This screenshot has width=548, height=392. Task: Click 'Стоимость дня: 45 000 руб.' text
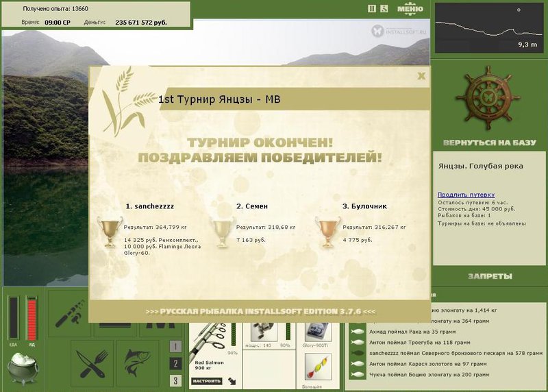point(476,209)
